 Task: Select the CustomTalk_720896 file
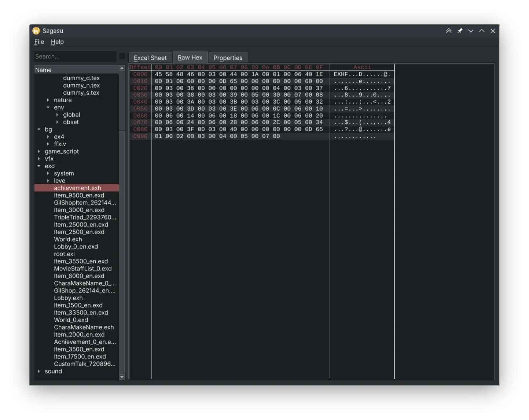click(85, 364)
